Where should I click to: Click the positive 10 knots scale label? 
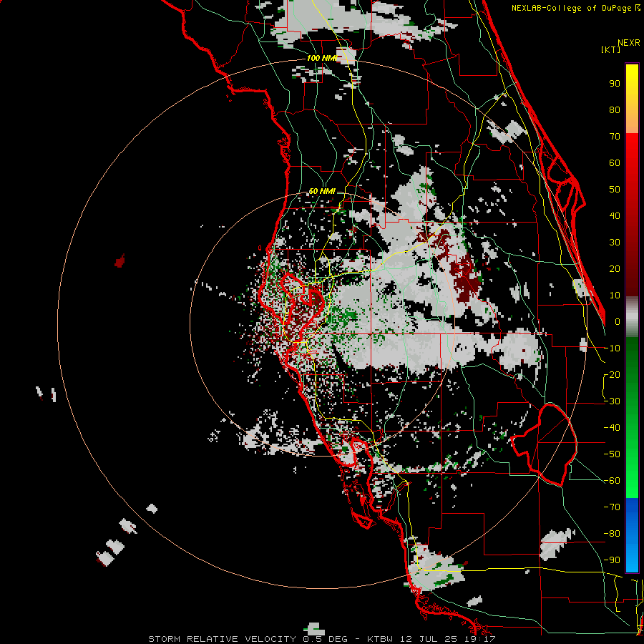(x=615, y=296)
